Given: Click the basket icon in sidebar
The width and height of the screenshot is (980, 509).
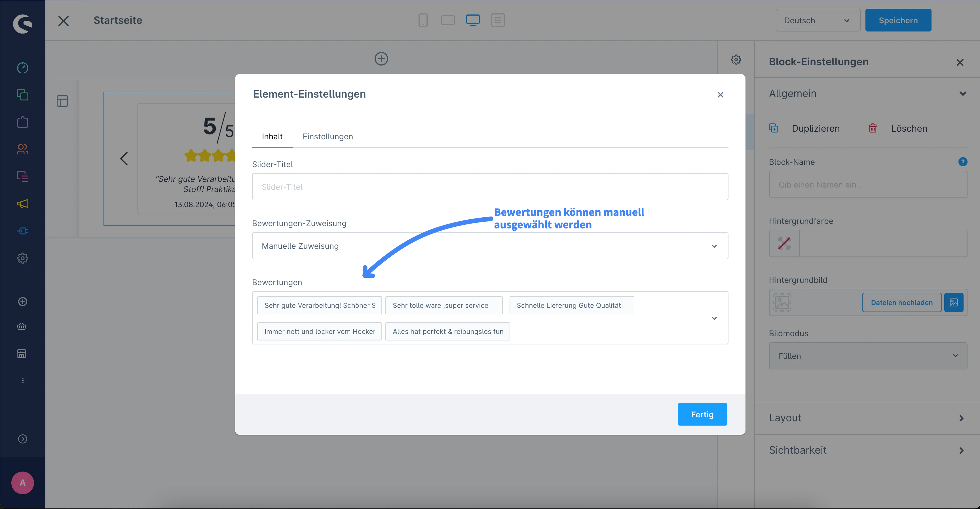Looking at the screenshot, I should [x=22, y=326].
